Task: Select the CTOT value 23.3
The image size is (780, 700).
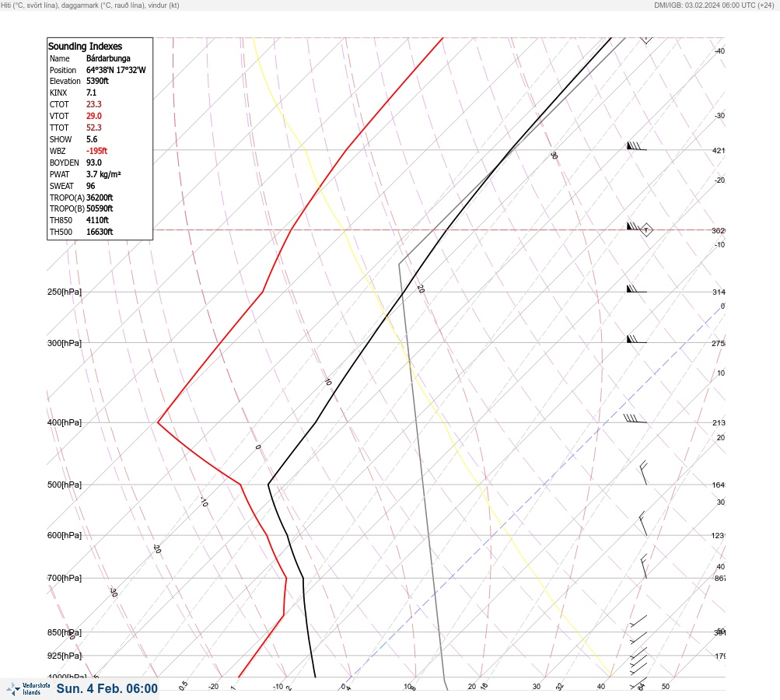Action: [94, 104]
